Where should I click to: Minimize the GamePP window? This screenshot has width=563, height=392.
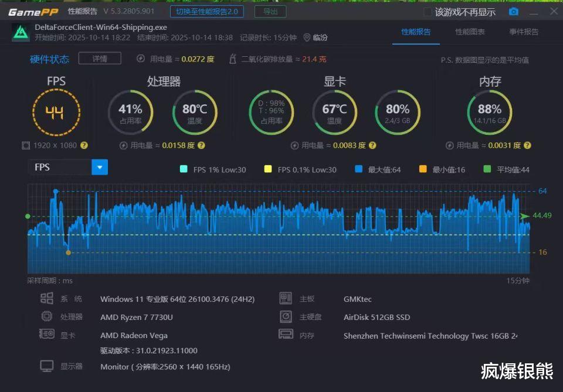click(x=534, y=13)
